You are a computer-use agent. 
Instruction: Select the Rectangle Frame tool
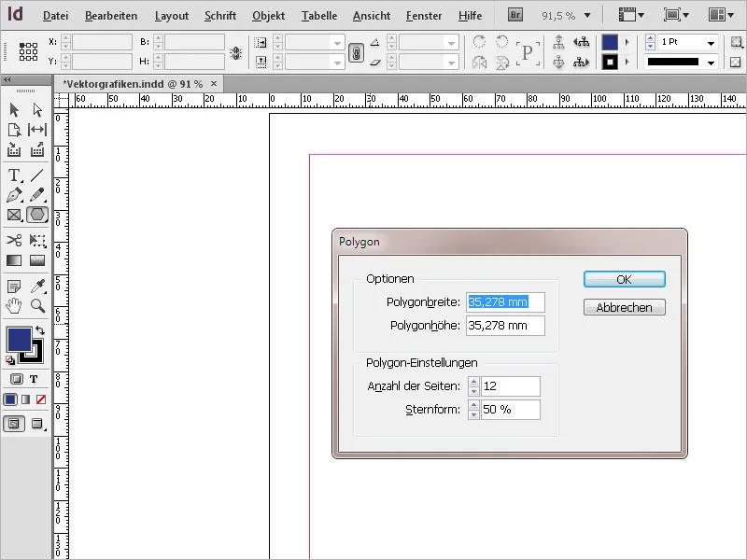14,216
